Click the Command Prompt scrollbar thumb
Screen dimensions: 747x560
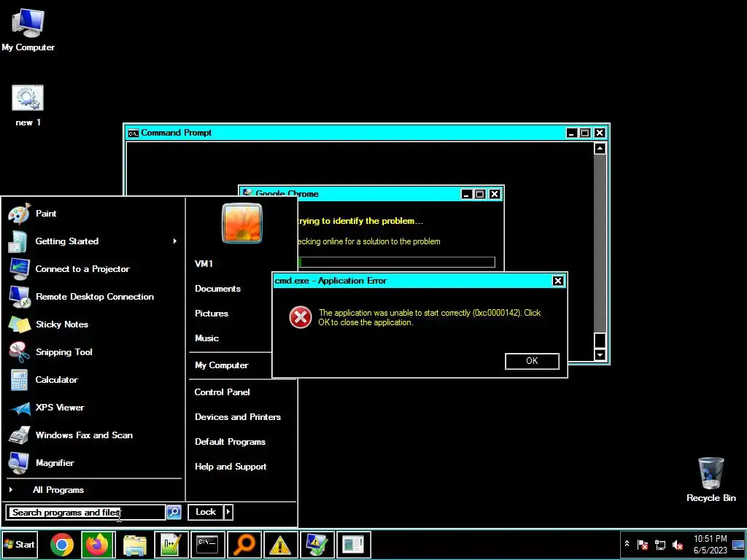click(x=600, y=340)
